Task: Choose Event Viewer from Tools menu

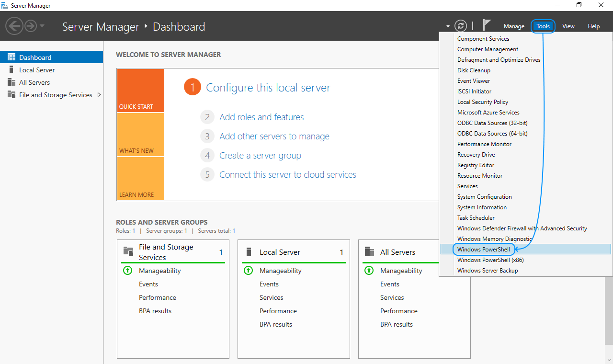Action: tap(526, 81)
